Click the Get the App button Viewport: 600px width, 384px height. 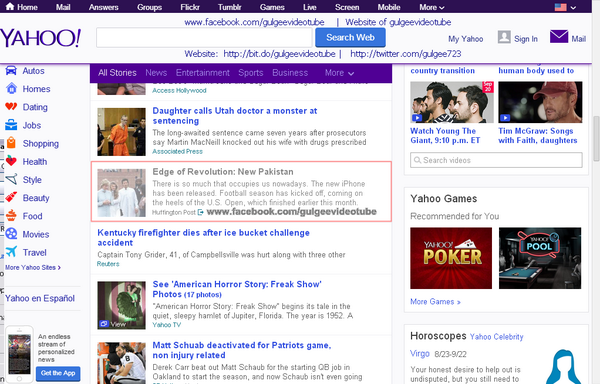pos(58,373)
